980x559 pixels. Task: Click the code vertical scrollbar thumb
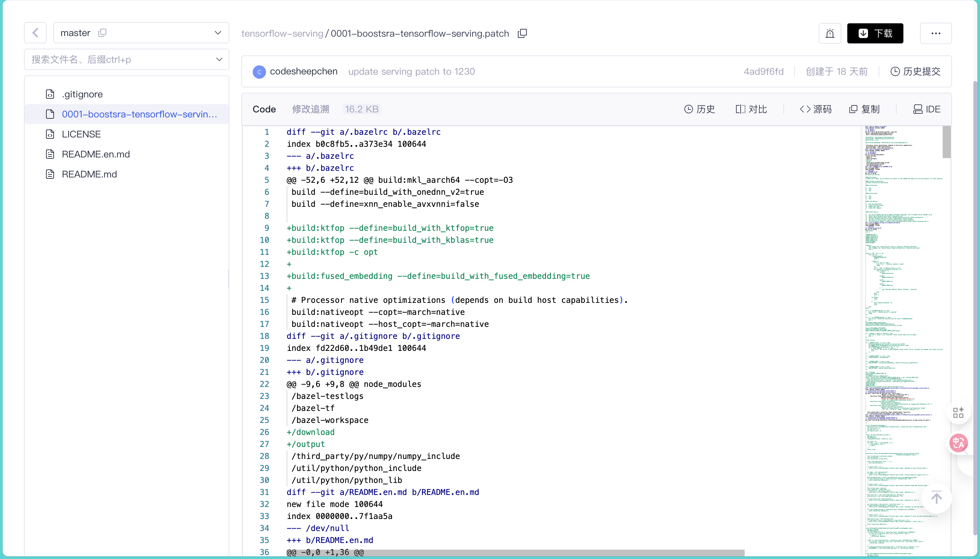pyautogui.click(x=946, y=142)
